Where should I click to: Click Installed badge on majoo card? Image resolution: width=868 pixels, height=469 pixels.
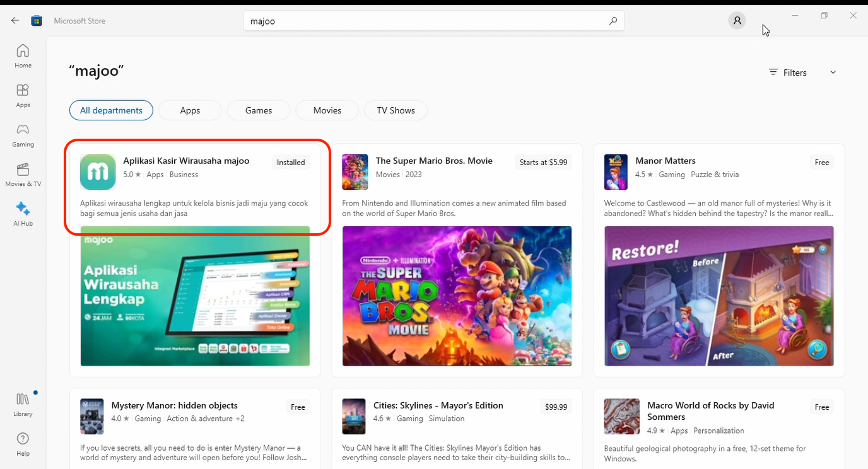tap(291, 162)
